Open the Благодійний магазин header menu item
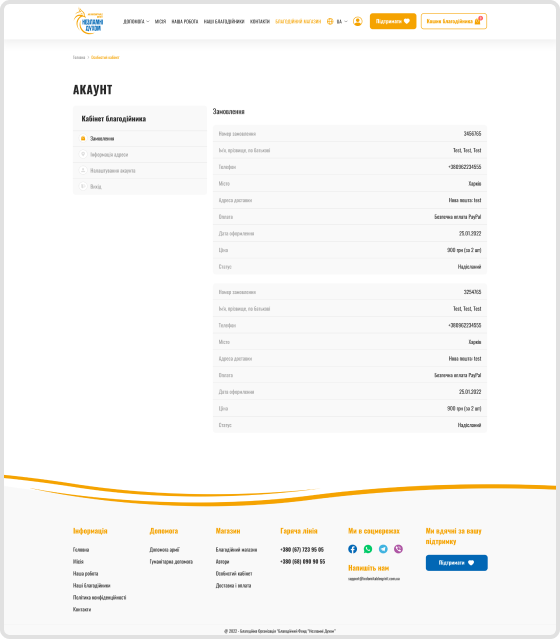Image resolution: width=560 pixels, height=639 pixels. coord(298,21)
